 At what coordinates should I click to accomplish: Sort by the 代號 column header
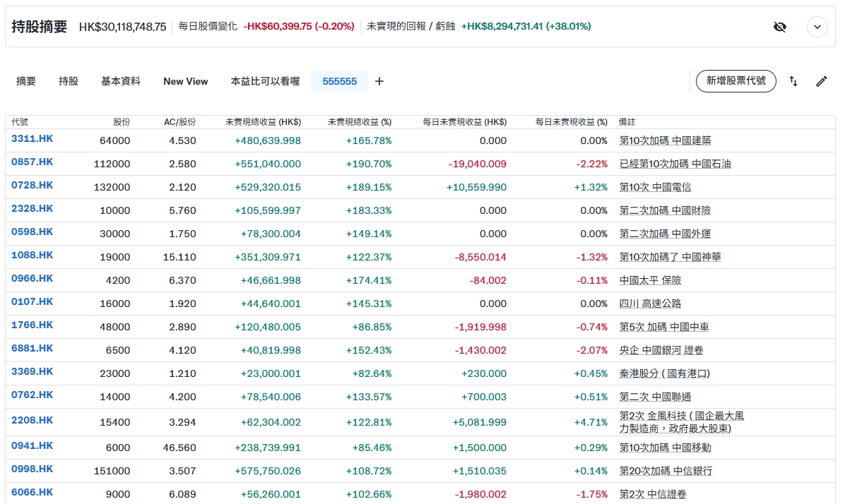20,122
